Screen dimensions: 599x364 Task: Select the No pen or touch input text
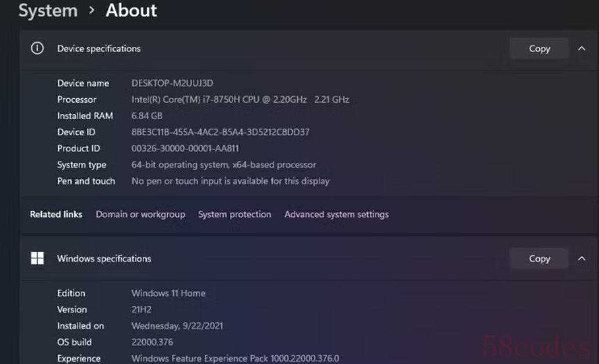[230, 181]
